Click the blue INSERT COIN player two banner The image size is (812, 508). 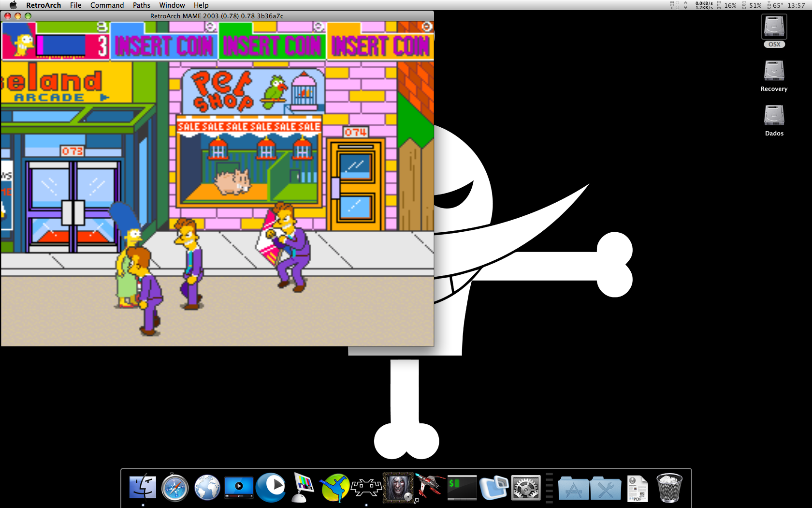pyautogui.click(x=164, y=46)
